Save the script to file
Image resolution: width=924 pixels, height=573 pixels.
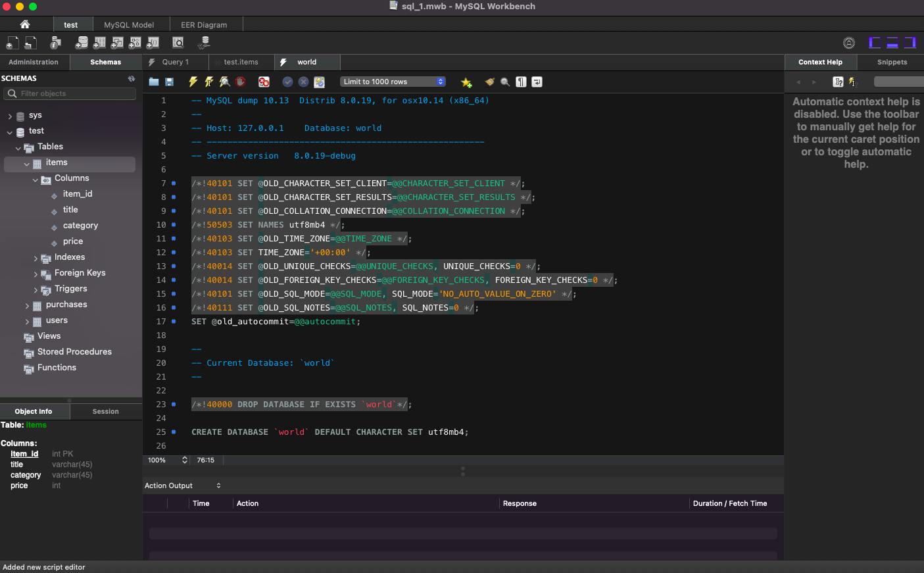tap(169, 82)
